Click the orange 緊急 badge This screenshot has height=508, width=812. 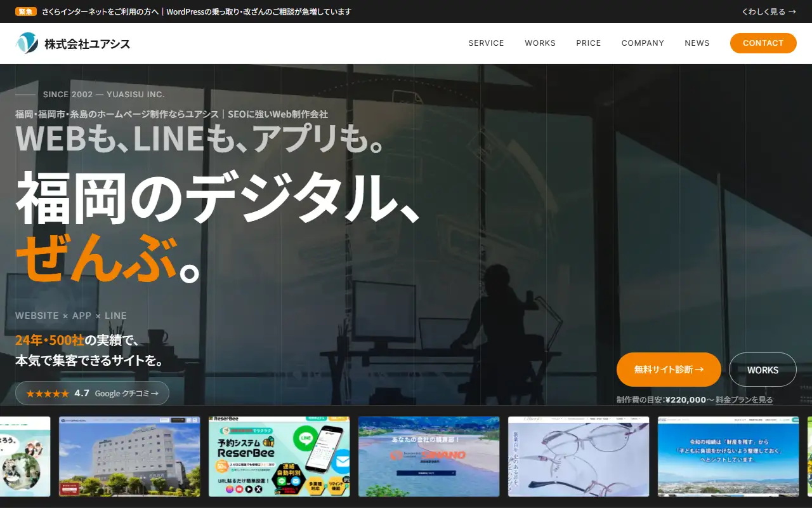pyautogui.click(x=26, y=11)
